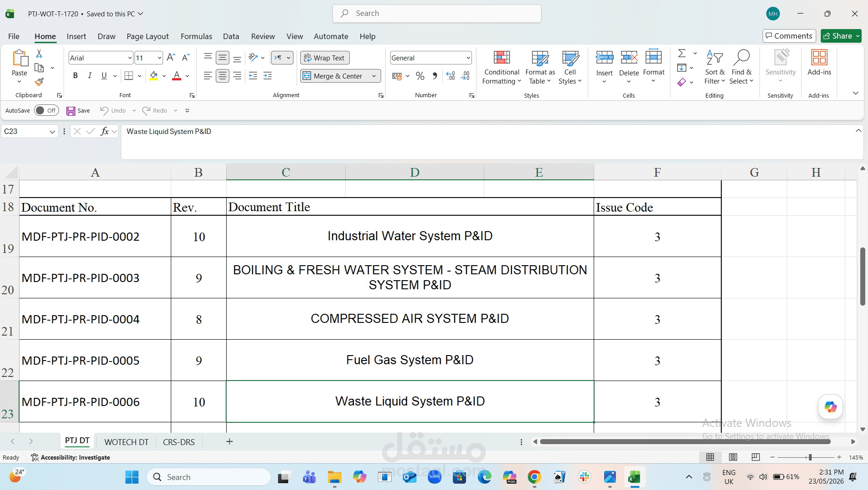Open the font size dropdown showing 11
This screenshot has width=868, height=490.
point(159,58)
